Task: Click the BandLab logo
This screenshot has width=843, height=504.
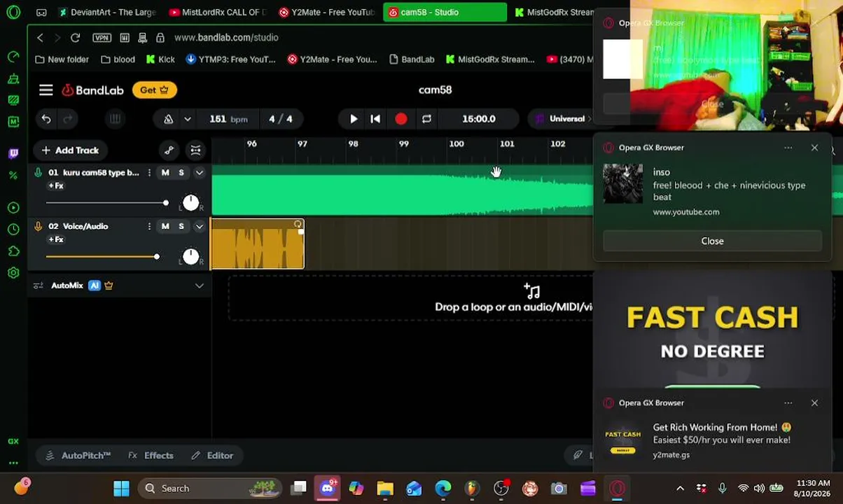Action: coord(92,90)
